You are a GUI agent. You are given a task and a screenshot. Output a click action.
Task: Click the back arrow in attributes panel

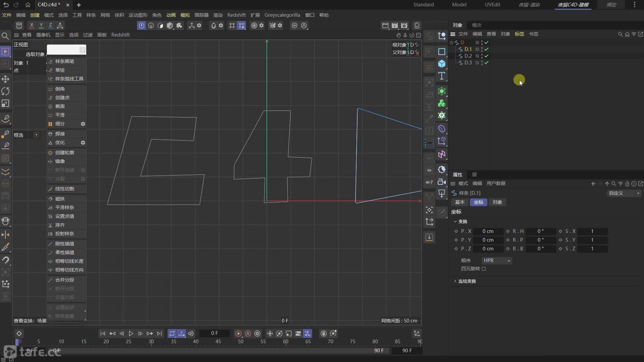pos(594,184)
